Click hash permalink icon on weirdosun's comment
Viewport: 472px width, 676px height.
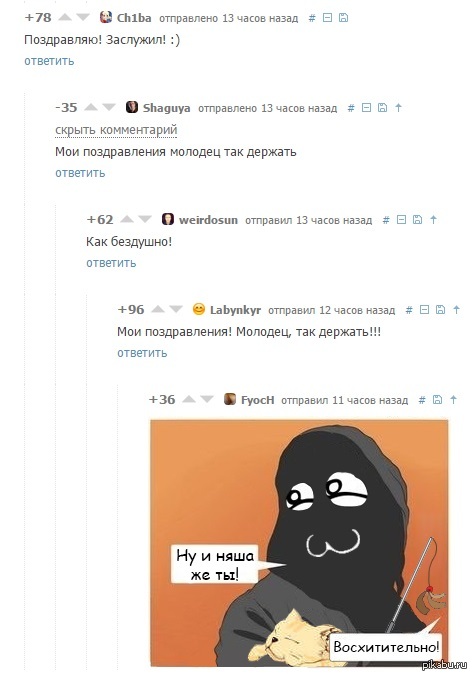(386, 220)
